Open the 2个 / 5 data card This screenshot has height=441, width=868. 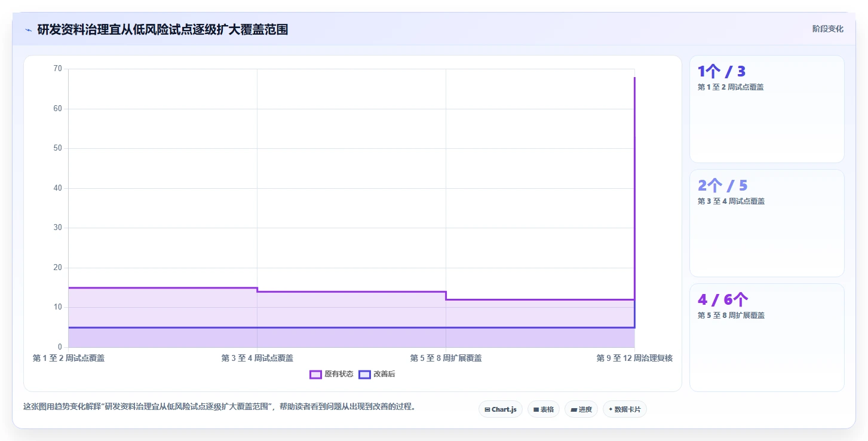[x=766, y=223]
